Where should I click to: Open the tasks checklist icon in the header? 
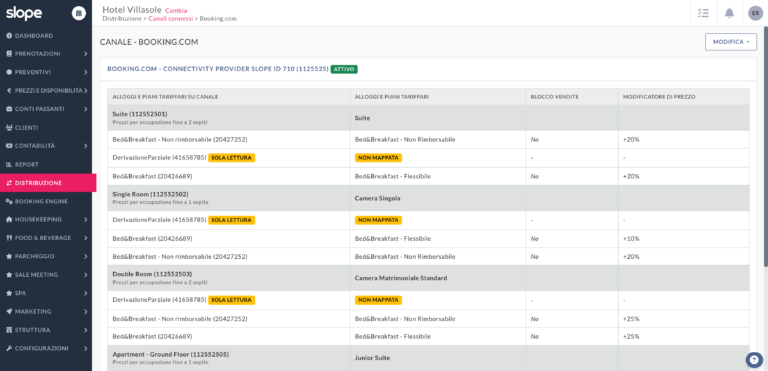tap(703, 13)
